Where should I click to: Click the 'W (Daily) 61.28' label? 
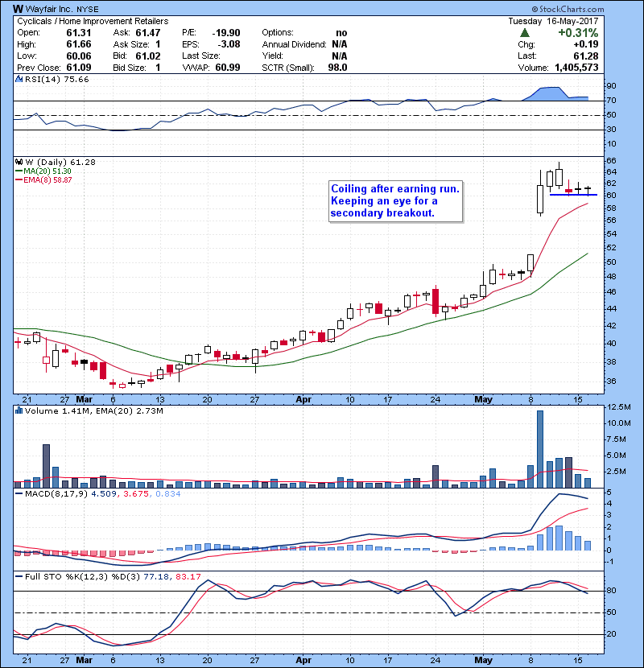tap(60, 162)
